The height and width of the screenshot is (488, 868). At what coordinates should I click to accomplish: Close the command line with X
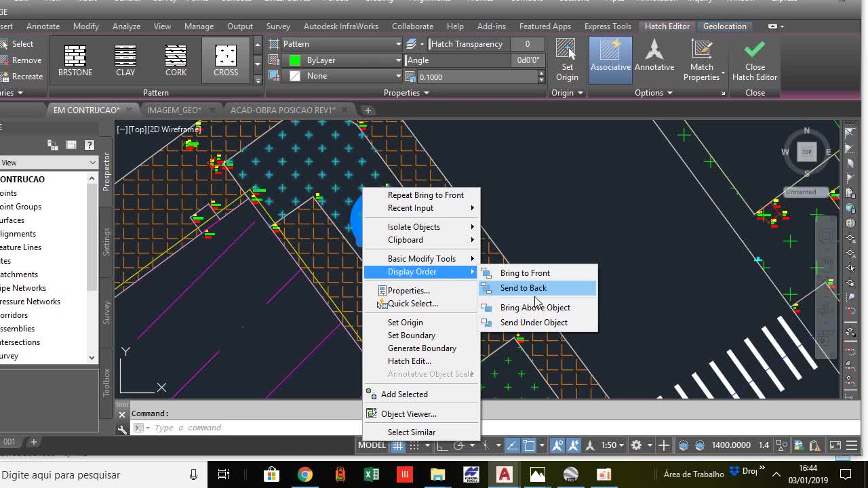[122, 414]
